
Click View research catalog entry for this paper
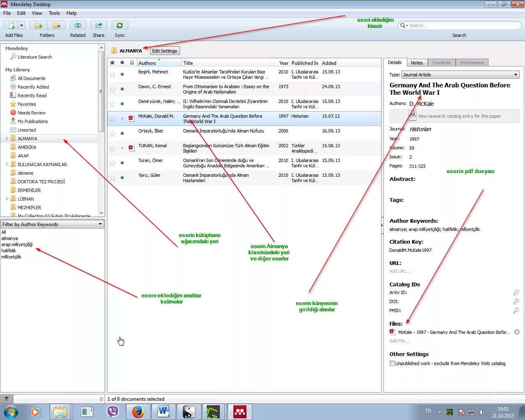tap(454, 116)
